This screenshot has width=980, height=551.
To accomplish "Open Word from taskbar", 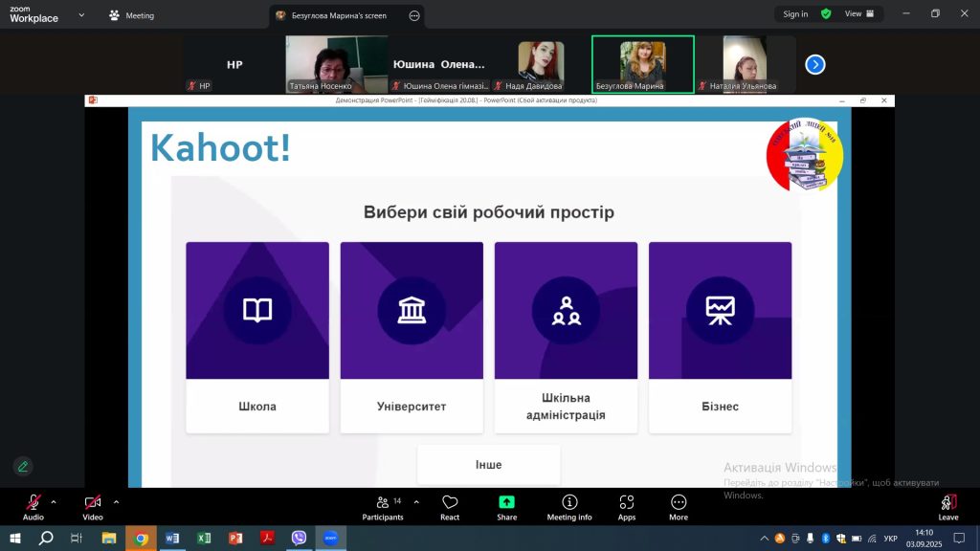I will pyautogui.click(x=172, y=538).
